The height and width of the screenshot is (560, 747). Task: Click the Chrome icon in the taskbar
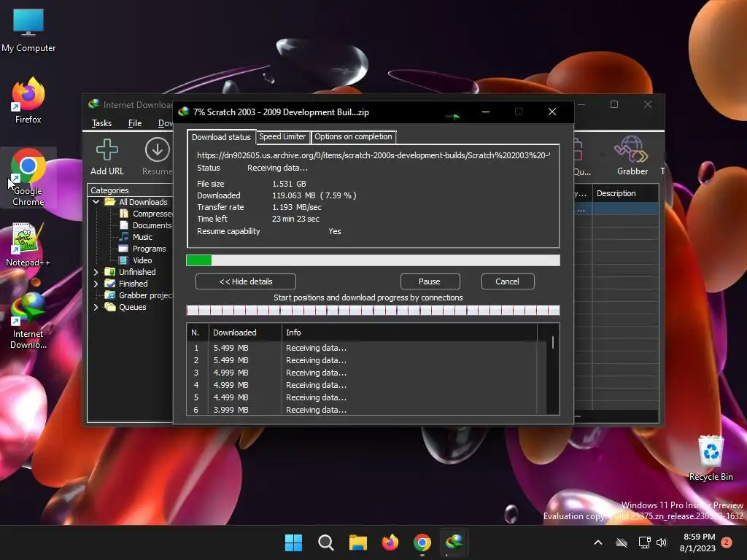tap(422, 542)
